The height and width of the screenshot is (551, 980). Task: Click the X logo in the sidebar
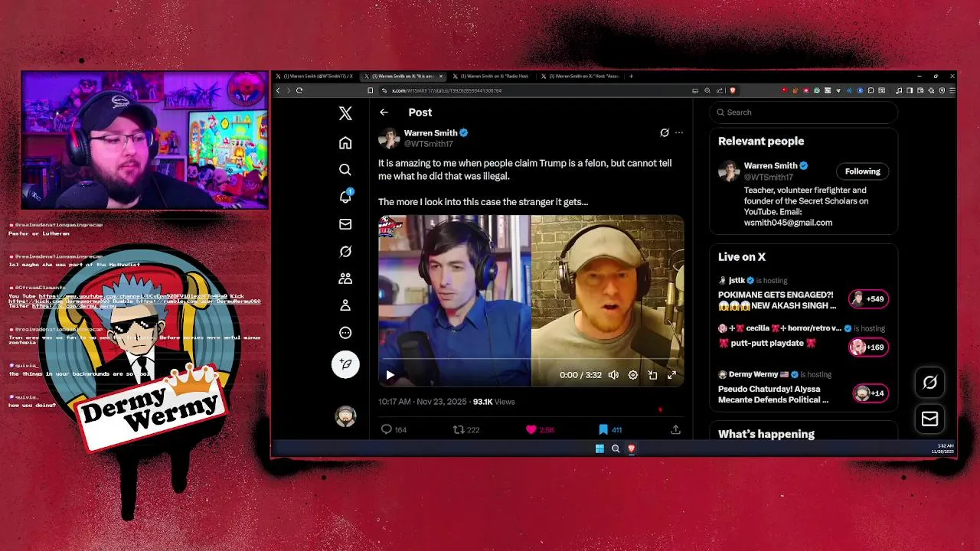[x=345, y=113]
